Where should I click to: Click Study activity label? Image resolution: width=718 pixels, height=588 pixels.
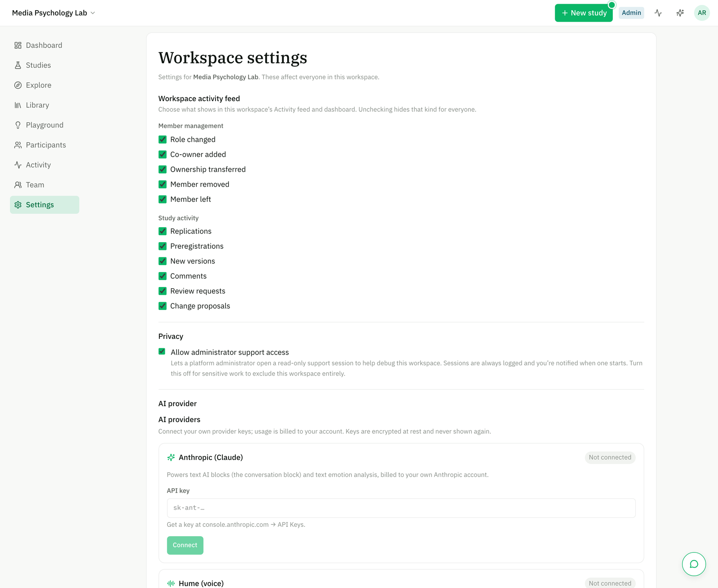pos(178,218)
